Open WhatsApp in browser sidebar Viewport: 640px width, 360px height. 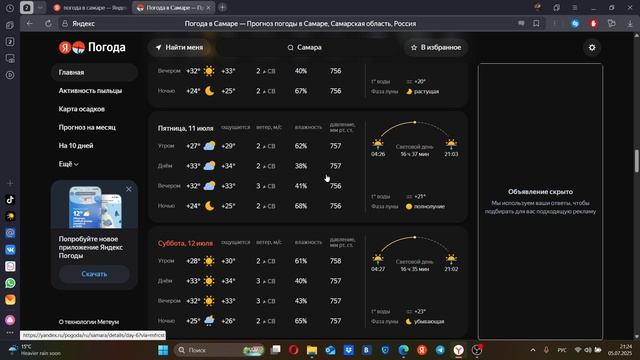[10, 283]
